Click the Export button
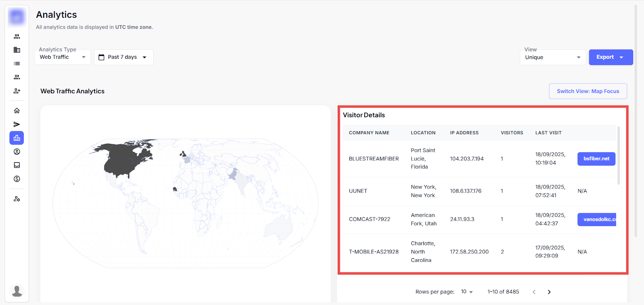Image resolution: width=644 pixels, height=305 pixels. [610, 57]
